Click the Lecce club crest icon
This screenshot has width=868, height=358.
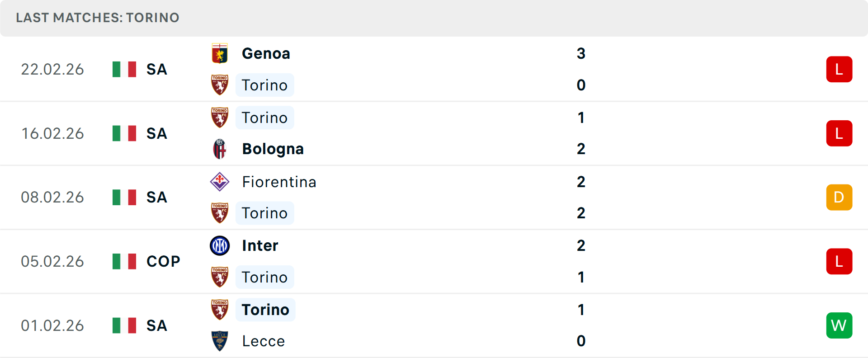coord(220,341)
